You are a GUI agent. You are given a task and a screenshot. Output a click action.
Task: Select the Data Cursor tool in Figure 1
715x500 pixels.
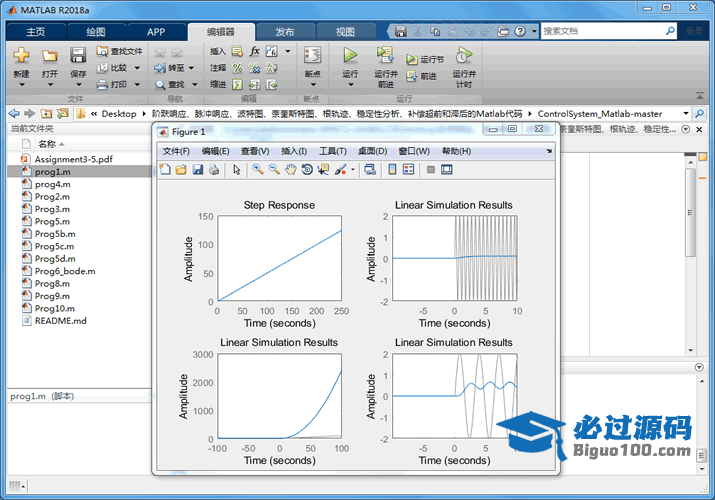323,170
